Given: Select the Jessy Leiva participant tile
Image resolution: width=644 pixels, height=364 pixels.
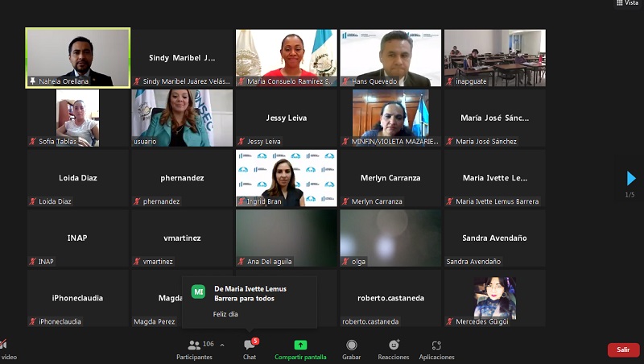Looking at the screenshot, I should tap(286, 118).
